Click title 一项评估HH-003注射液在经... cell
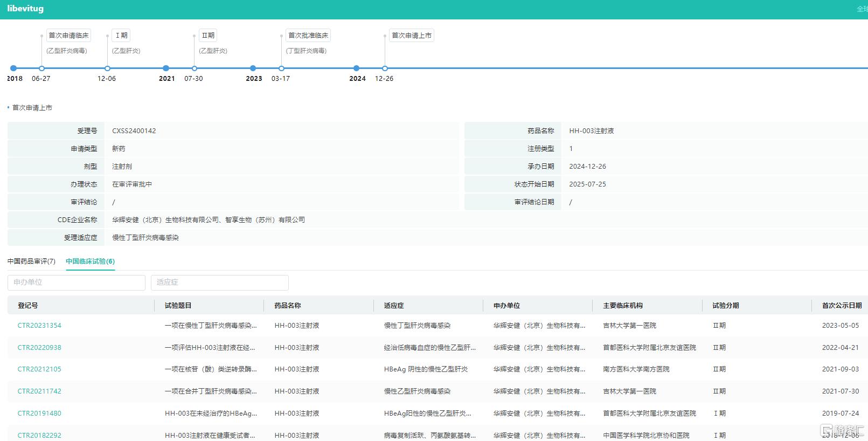The image size is (868, 441). [210, 348]
